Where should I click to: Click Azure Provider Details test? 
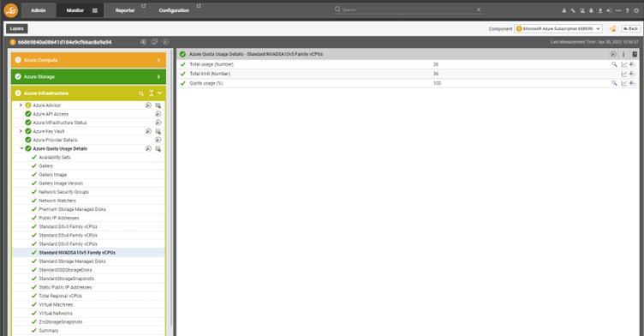click(55, 141)
